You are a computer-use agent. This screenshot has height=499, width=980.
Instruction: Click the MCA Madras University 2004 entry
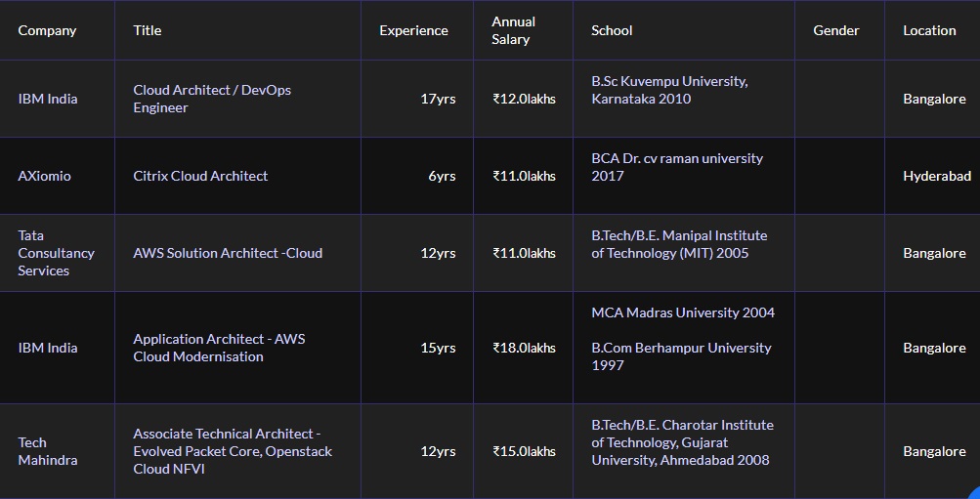(683, 312)
